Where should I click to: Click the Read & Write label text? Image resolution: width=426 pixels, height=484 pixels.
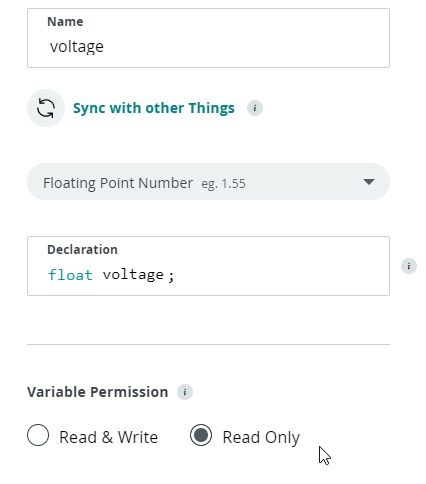pos(108,437)
